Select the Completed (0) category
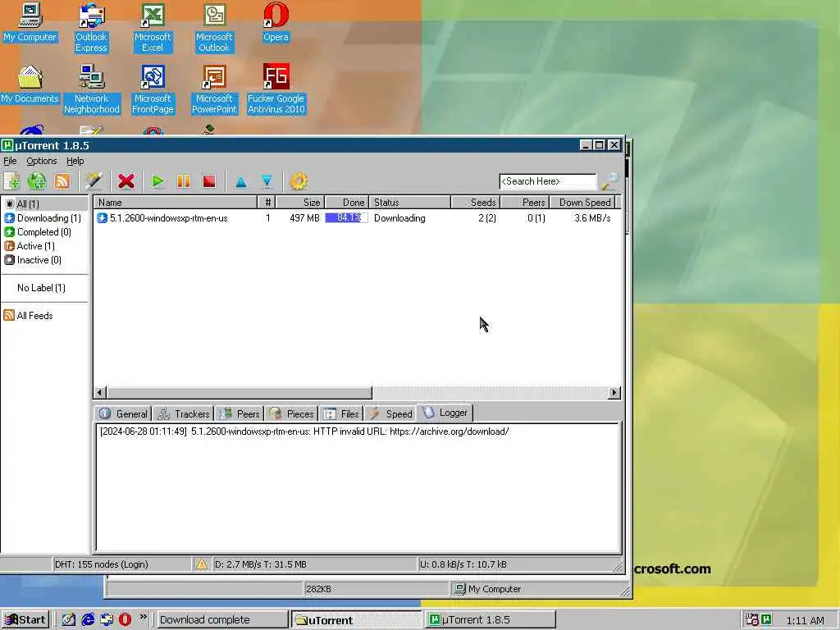The image size is (840, 630). pyautogui.click(x=44, y=232)
